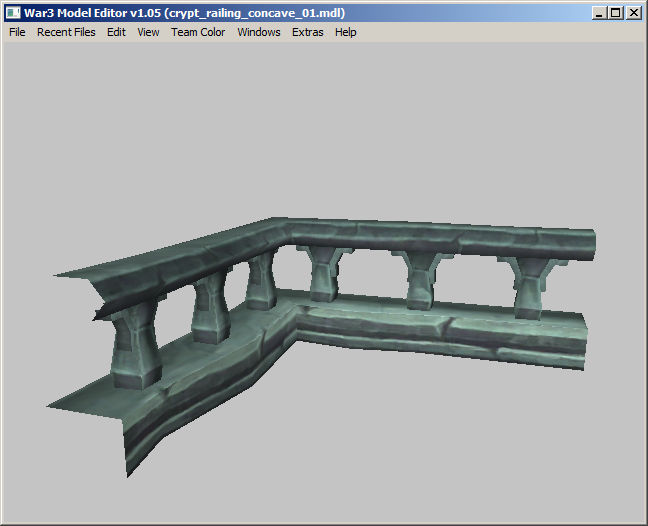Open the File menu
648x526 pixels.
17,32
